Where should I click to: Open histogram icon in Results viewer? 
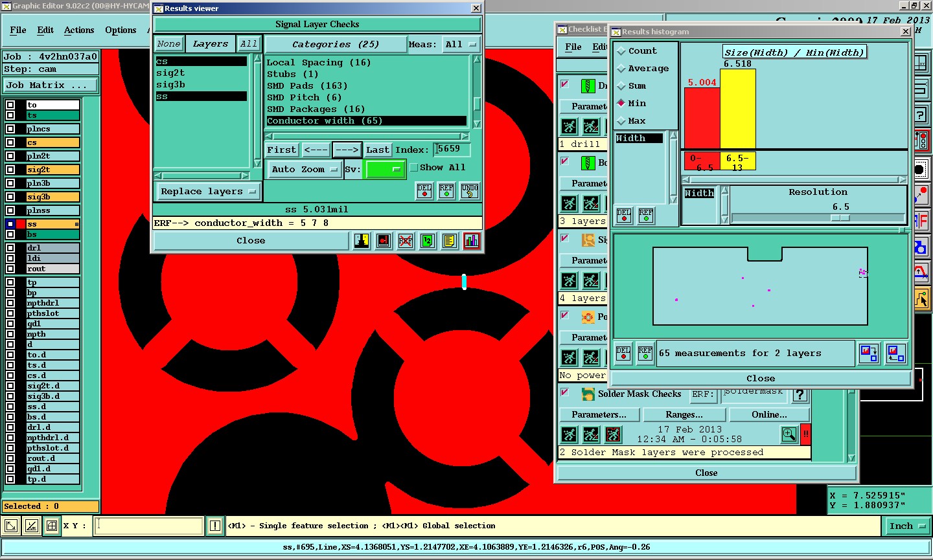pyautogui.click(x=471, y=241)
